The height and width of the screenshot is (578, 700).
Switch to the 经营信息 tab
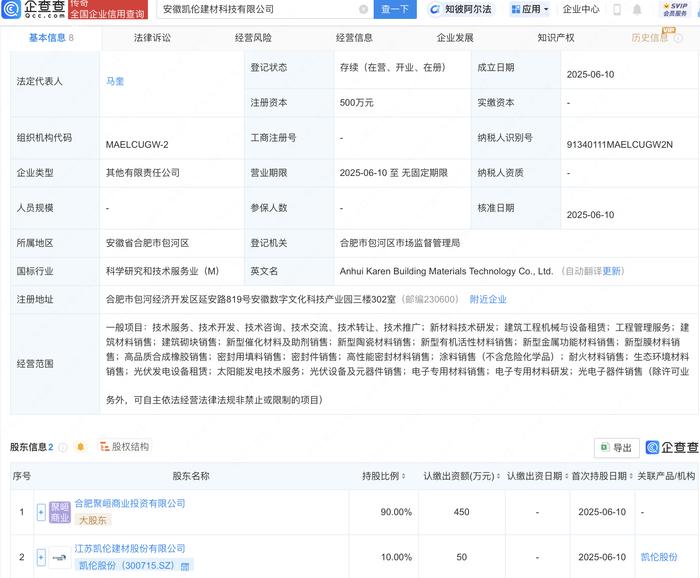[354, 38]
